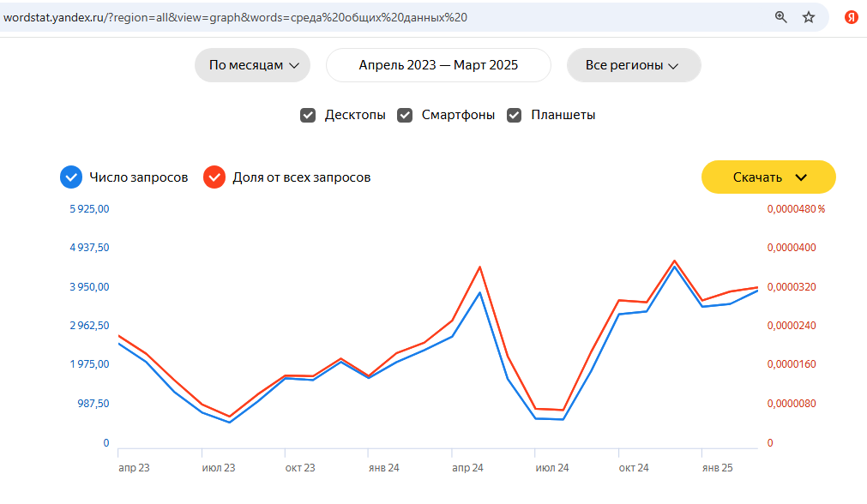Open the Апрель 2023 — Март 2025 date range
This screenshot has width=867, height=504.
[438, 65]
